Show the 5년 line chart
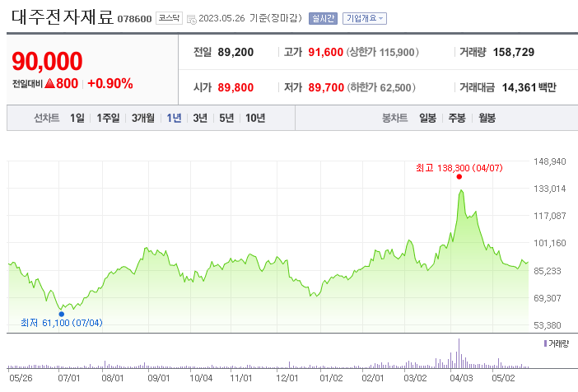 [226, 118]
